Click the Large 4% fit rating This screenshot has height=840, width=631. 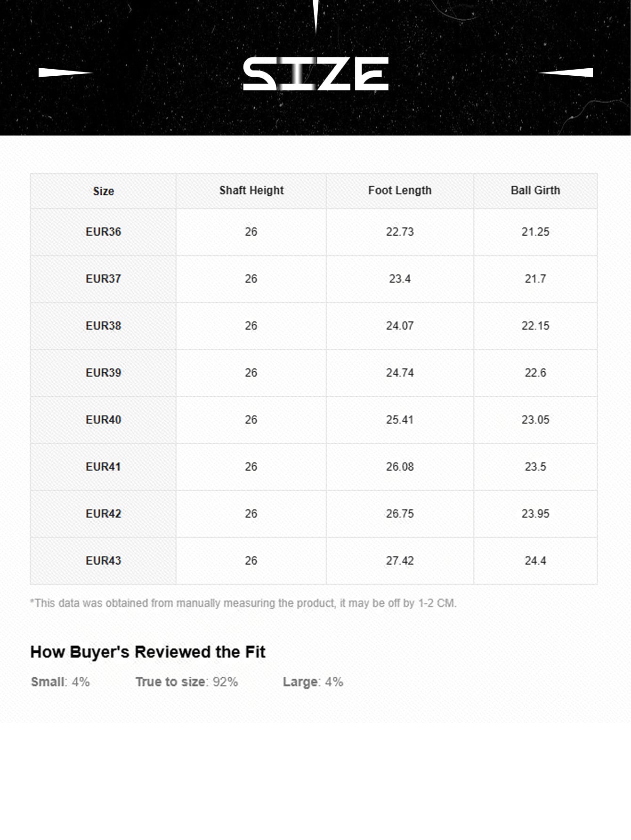point(313,682)
